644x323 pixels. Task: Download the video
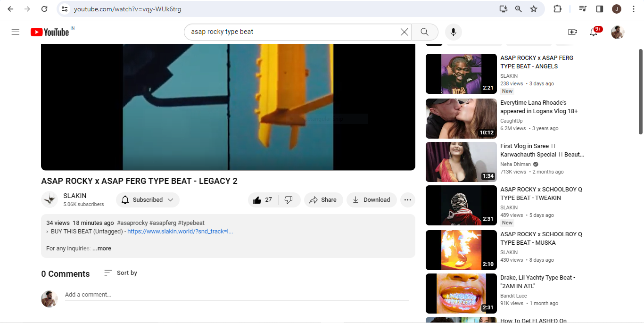[372, 200]
